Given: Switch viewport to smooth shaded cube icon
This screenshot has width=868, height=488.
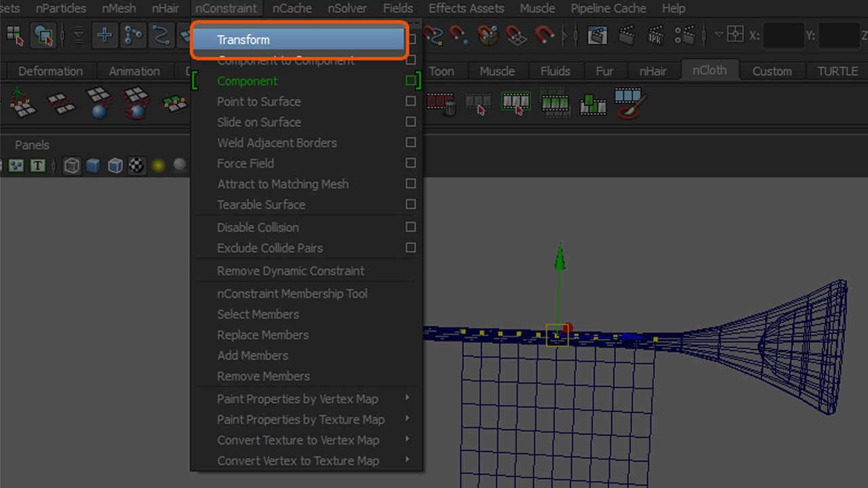Looking at the screenshot, I should (93, 165).
